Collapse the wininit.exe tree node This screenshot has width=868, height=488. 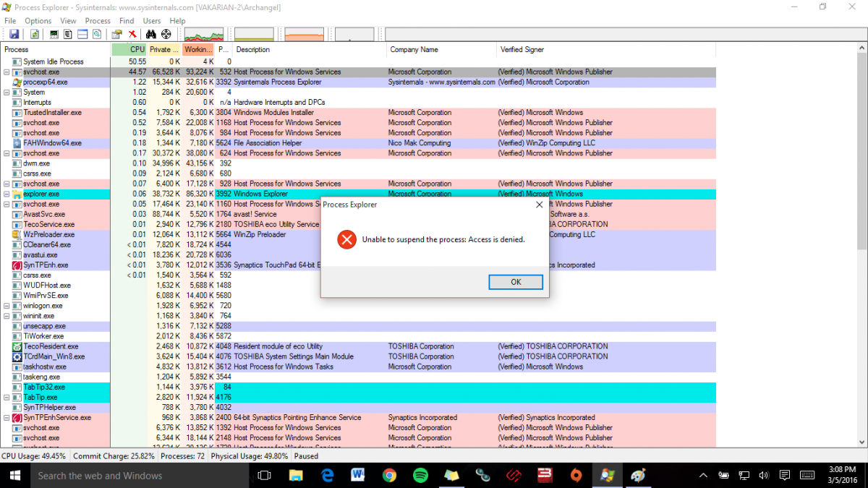click(x=7, y=316)
